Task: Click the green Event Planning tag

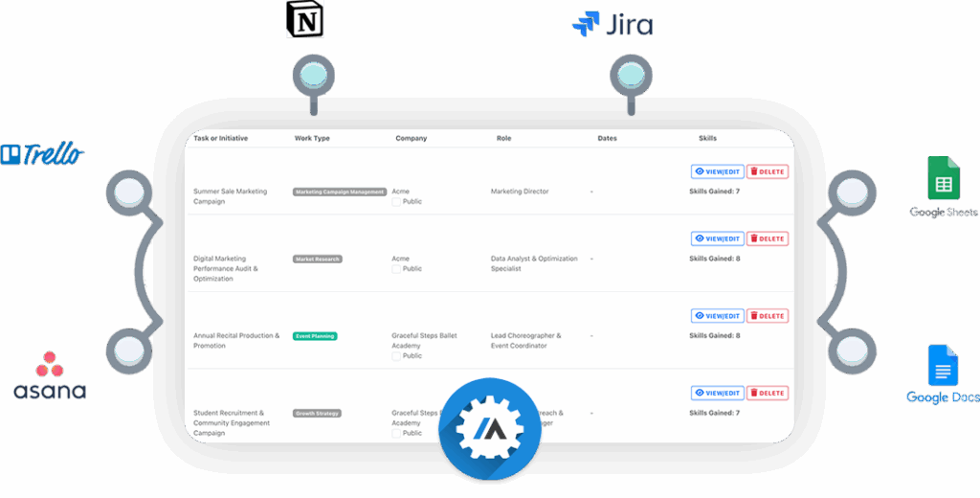Action: click(315, 336)
